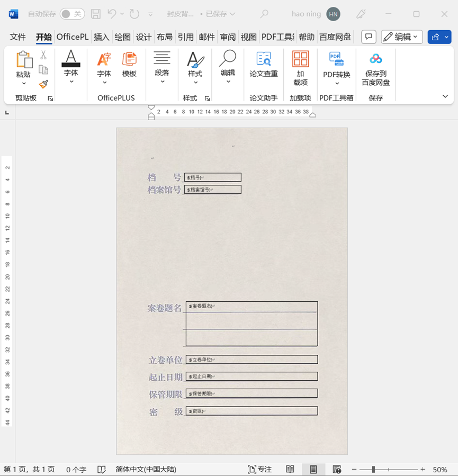Click the 案卷题名 text field in document
Screen dimensions: 458x476
[252, 323]
